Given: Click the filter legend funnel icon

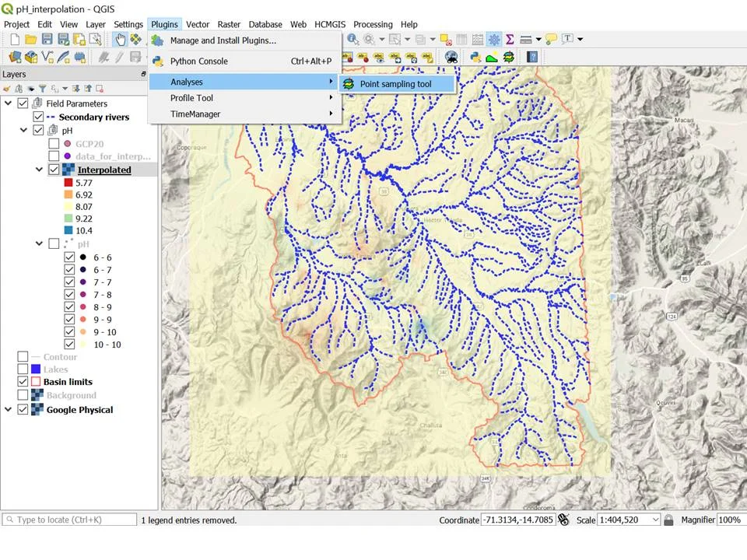Looking at the screenshot, I should click(x=42, y=89).
